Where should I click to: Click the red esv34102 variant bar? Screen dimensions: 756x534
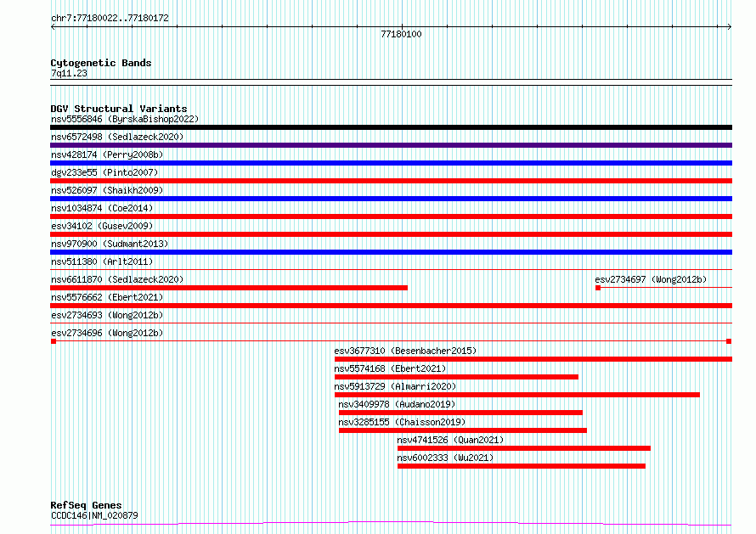pyautogui.click(x=391, y=234)
